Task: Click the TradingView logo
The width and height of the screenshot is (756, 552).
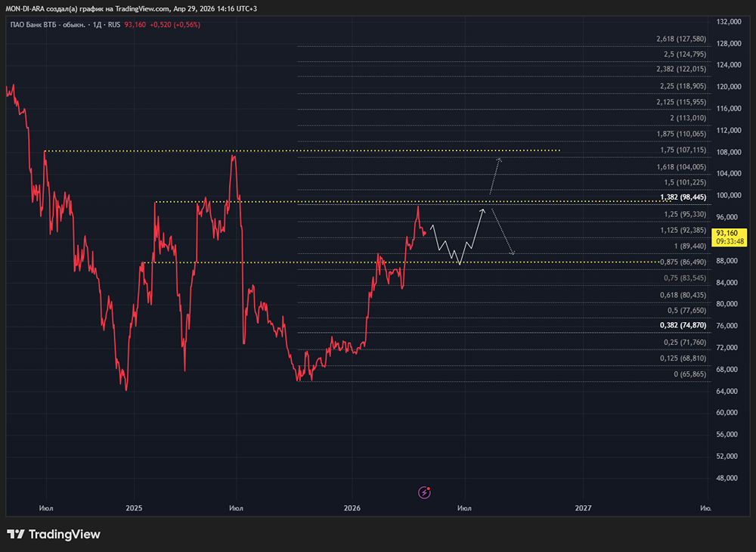Action: tap(54, 534)
